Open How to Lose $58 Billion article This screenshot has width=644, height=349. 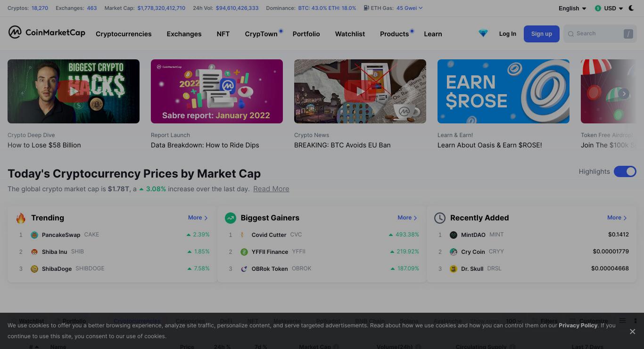(44, 145)
